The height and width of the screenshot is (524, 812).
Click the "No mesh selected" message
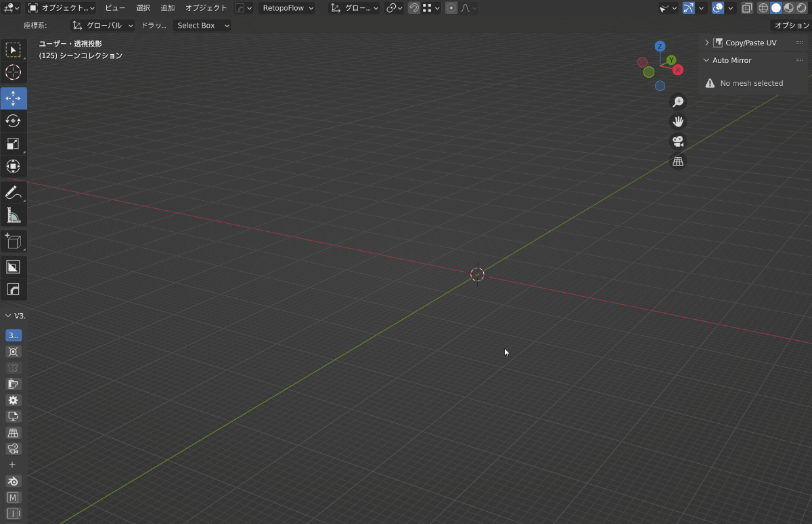coord(751,83)
